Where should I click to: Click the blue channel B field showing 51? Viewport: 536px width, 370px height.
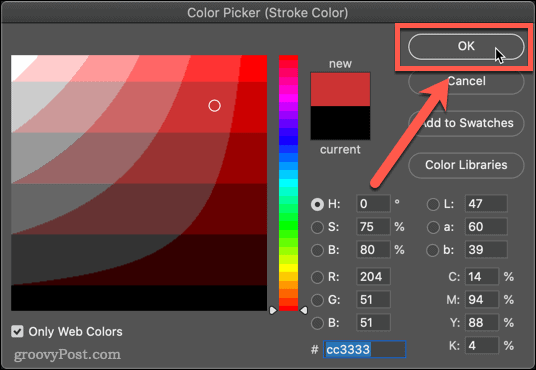click(373, 322)
